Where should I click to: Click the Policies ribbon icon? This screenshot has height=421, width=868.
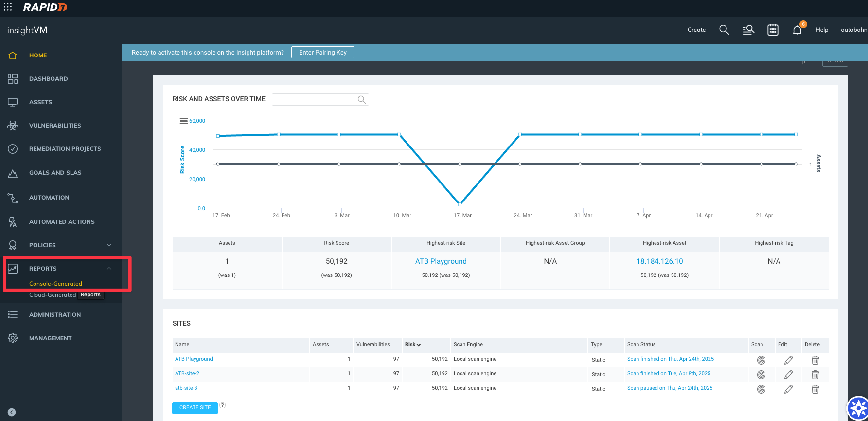(x=13, y=245)
